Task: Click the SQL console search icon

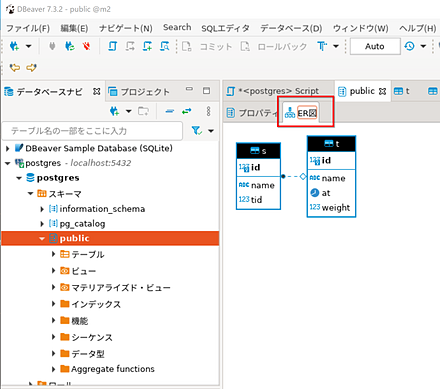Action: 165,46
